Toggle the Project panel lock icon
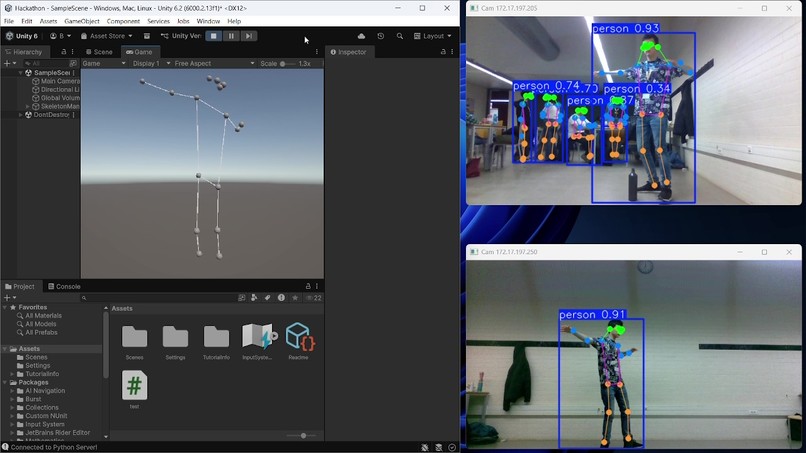This screenshot has height=453, width=806. pos(308,286)
